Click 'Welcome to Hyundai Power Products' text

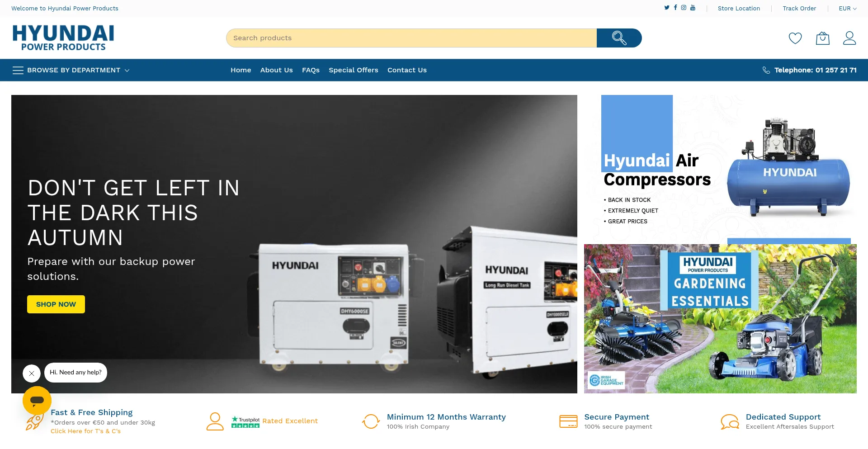pos(65,9)
